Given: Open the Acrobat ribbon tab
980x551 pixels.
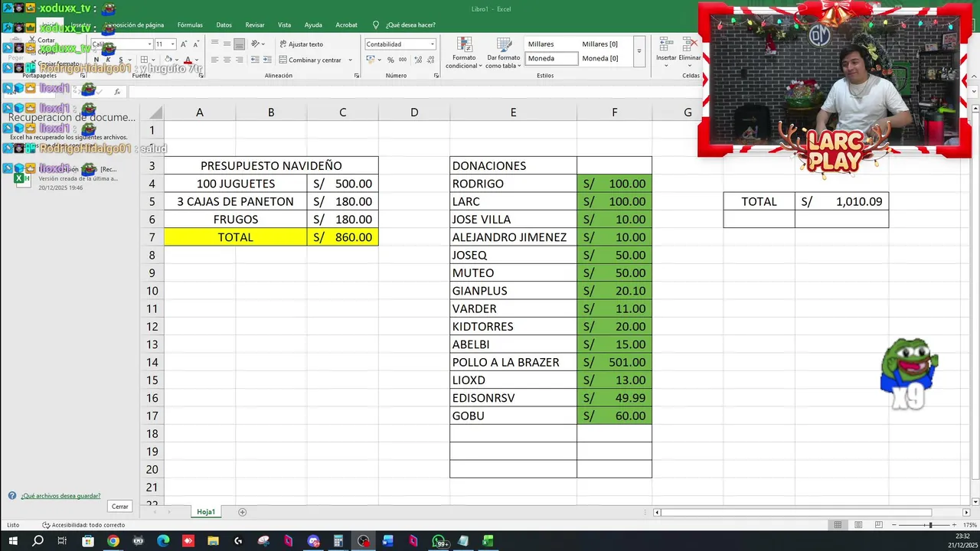Looking at the screenshot, I should [346, 24].
